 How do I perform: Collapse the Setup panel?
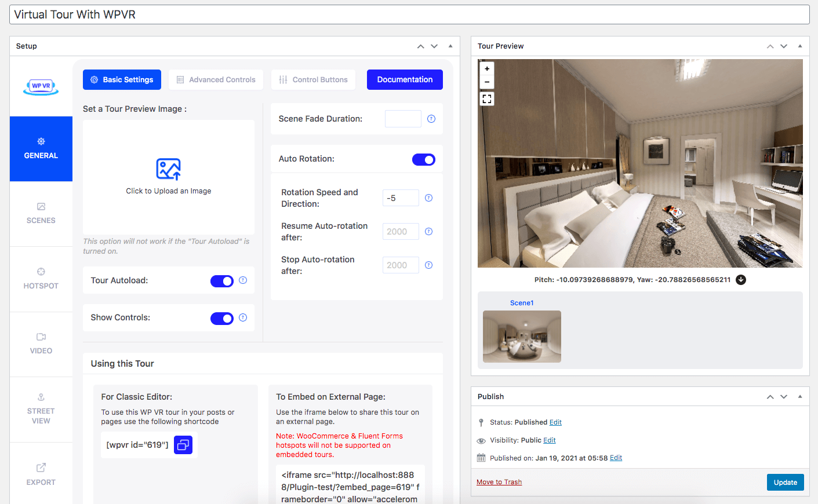click(x=450, y=46)
